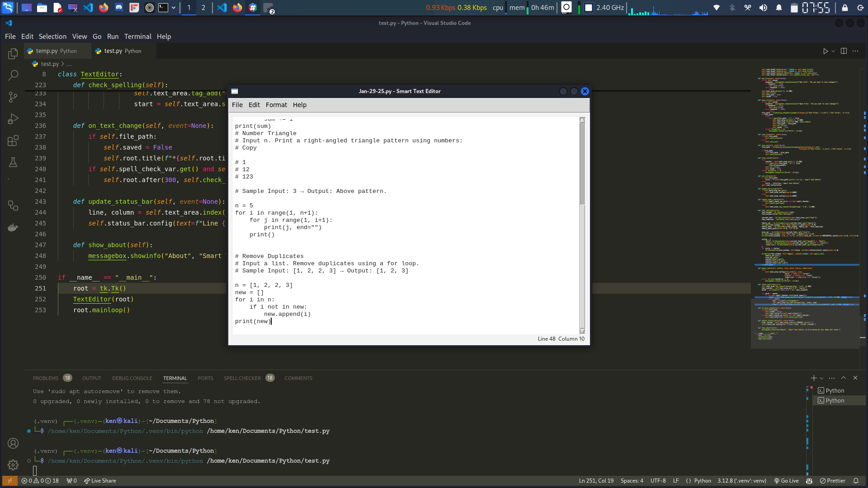Open the Manage settings gear
This screenshot has height=488, width=868.
coord(13,465)
